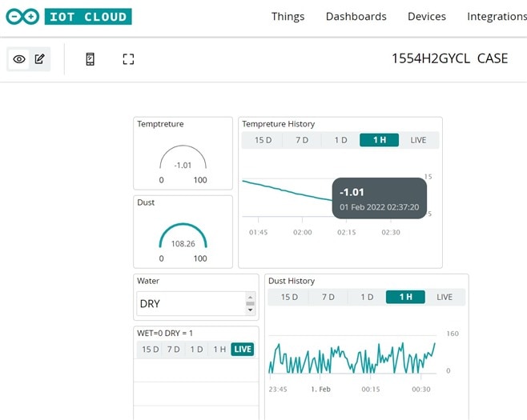527x420 pixels.
Task: Click the Water field scroll down arrow
Action: tap(250, 310)
